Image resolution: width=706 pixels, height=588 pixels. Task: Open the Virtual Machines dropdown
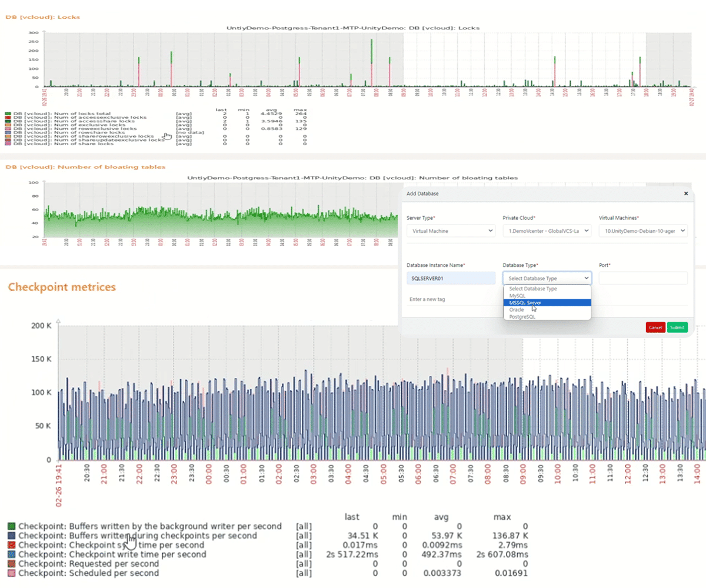[642, 230]
